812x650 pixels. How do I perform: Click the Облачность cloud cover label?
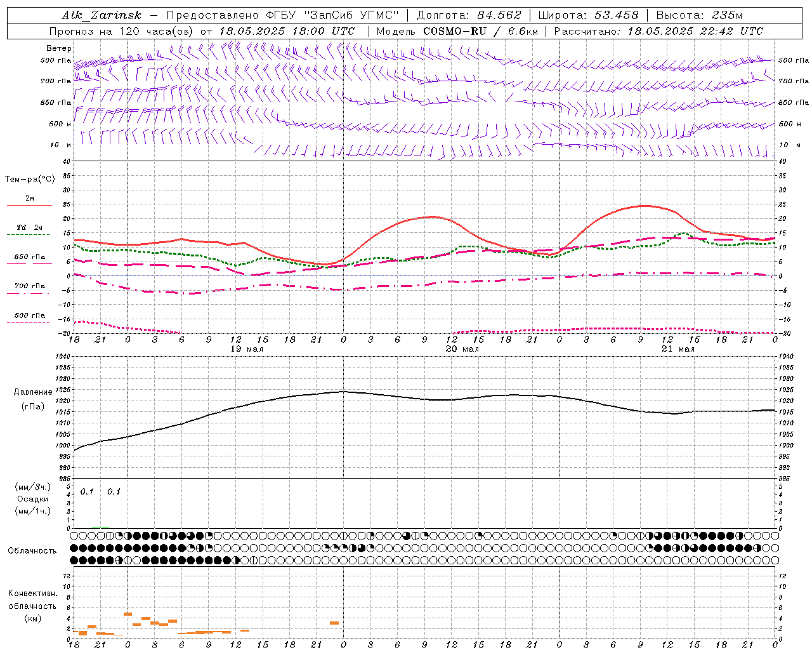pos(32,550)
